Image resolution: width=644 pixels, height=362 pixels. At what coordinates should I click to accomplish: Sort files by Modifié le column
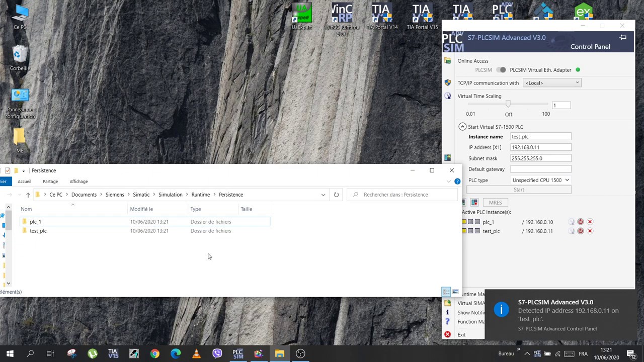(158, 209)
